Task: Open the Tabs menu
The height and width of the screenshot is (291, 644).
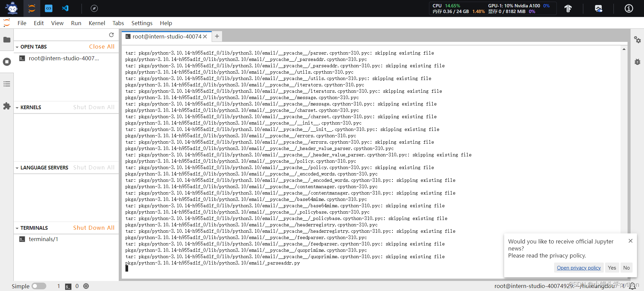Action: pyautogui.click(x=118, y=23)
